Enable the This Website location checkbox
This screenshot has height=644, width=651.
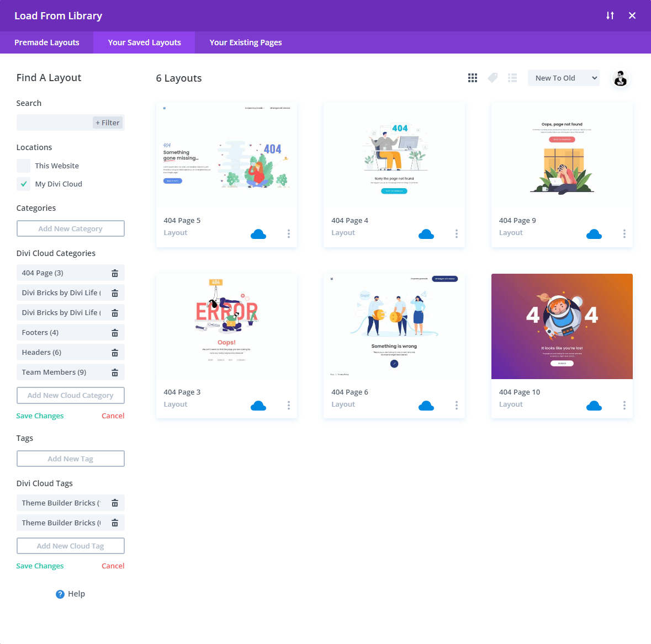(24, 166)
